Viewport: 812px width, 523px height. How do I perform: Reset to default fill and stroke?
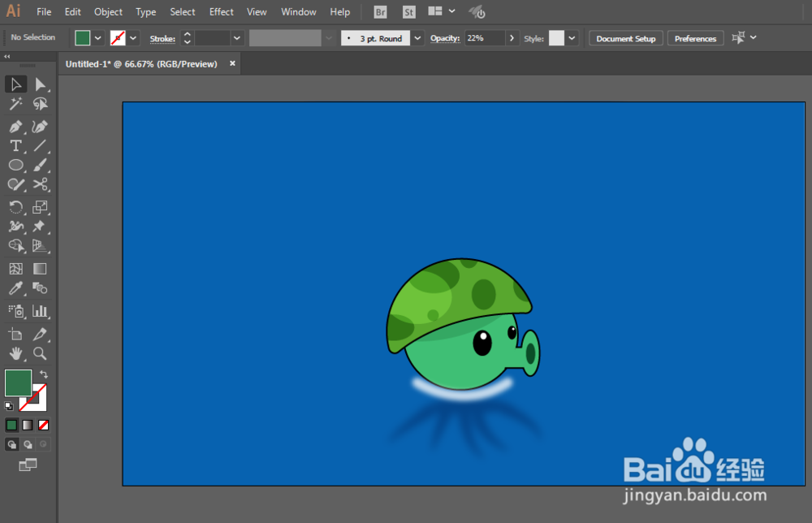pyautogui.click(x=9, y=406)
